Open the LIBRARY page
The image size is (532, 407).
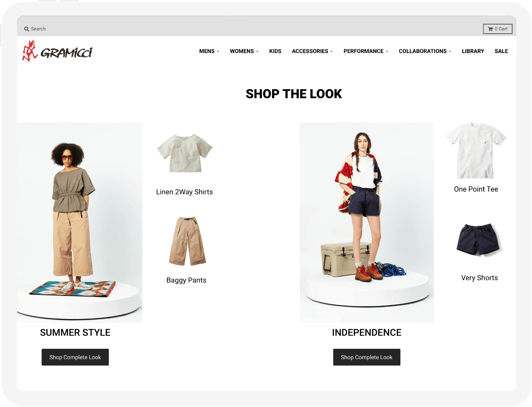473,51
